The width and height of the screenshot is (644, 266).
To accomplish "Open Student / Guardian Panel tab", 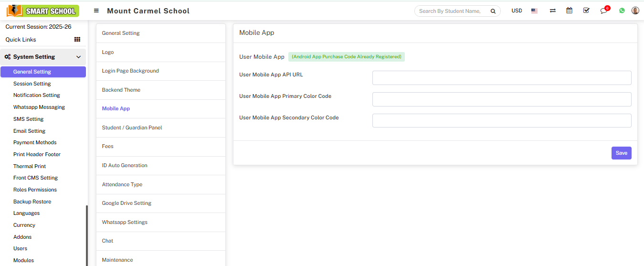I will tap(132, 128).
